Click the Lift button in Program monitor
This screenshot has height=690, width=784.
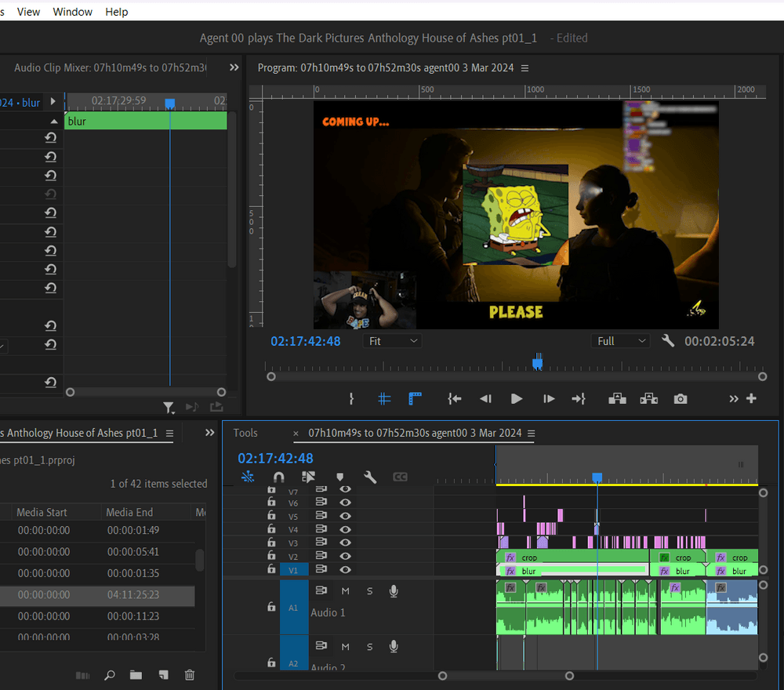[x=617, y=398]
